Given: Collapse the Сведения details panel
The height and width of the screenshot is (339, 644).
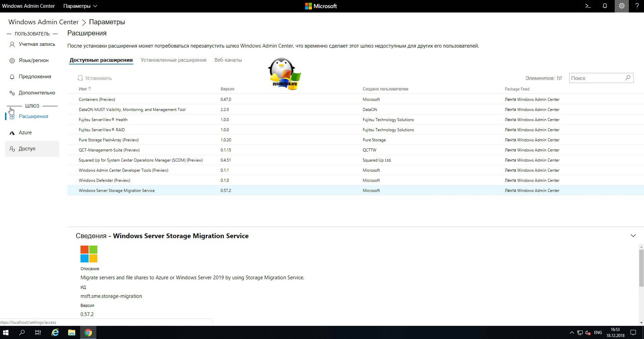Looking at the screenshot, I should (633, 236).
